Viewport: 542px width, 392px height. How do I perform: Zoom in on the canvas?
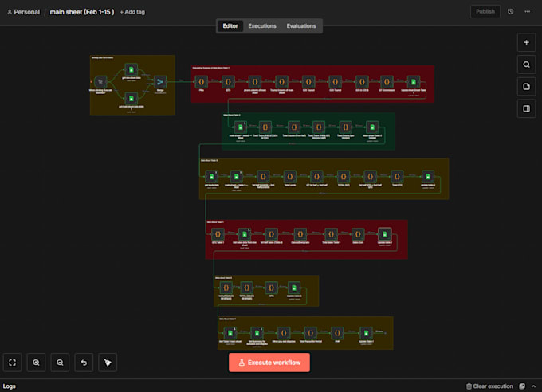[x=37, y=363]
